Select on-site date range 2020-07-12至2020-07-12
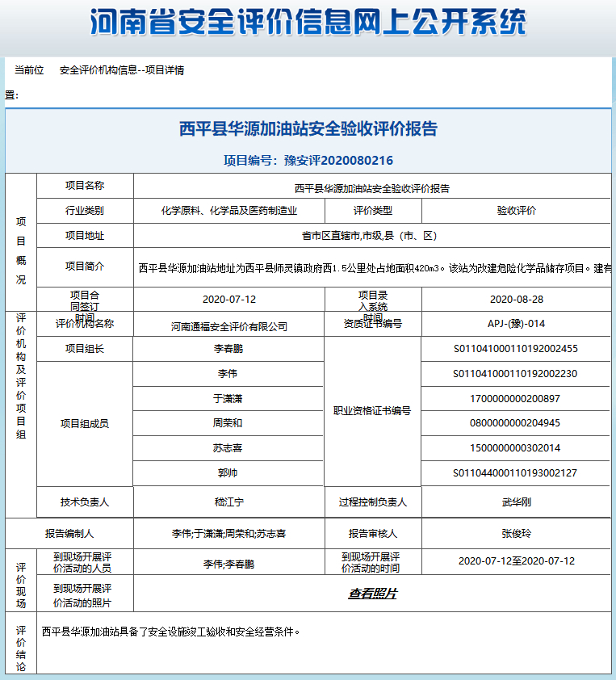Screen dimensions: 616x680 517,561
